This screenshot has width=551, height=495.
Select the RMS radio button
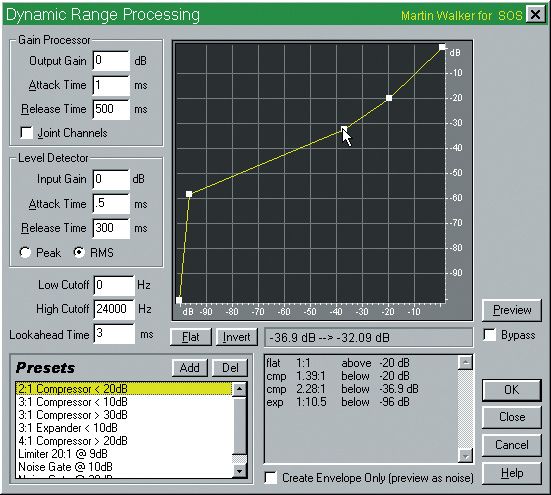(x=79, y=253)
